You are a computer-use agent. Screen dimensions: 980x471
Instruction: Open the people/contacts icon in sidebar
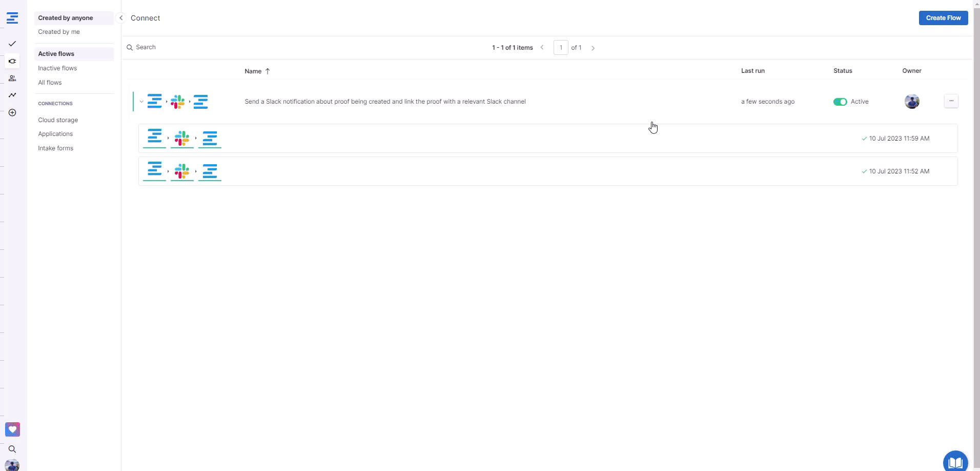(x=12, y=78)
